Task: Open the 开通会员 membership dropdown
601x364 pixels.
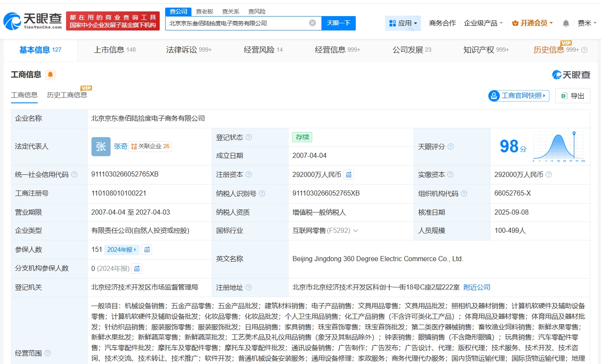Action: [532, 23]
